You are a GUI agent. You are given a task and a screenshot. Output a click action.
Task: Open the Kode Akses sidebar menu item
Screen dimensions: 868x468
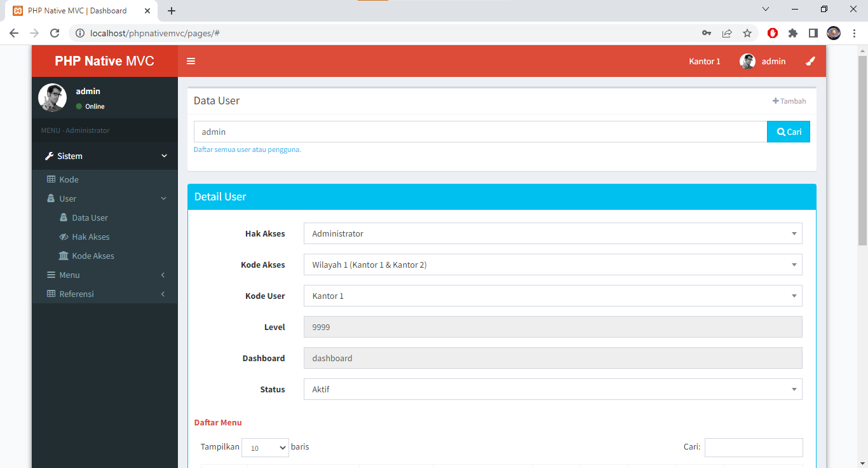click(105, 256)
